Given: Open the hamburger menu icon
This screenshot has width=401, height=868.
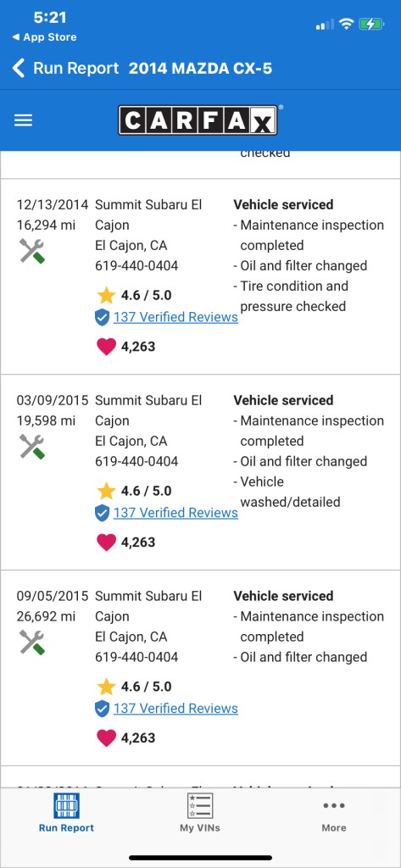Looking at the screenshot, I should (x=23, y=120).
